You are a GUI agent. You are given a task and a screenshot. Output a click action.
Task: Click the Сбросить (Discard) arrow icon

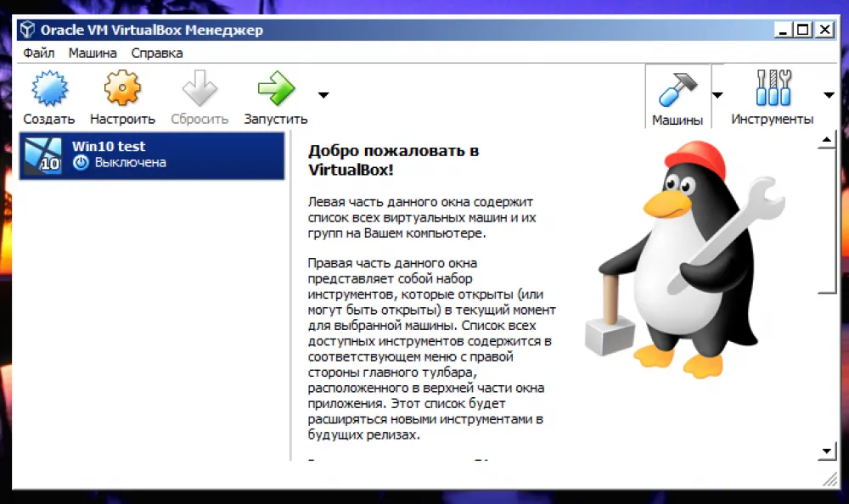click(200, 89)
